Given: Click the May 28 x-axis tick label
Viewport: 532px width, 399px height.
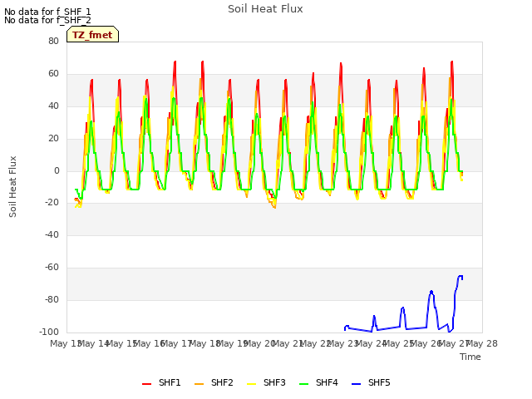Looking at the screenshot, I should click(482, 343).
